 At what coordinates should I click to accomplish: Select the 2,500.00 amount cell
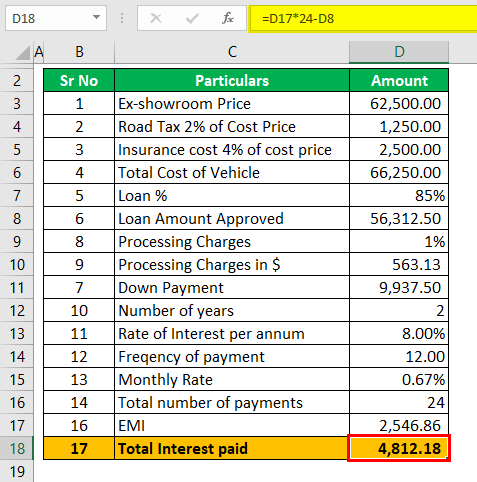(x=399, y=150)
